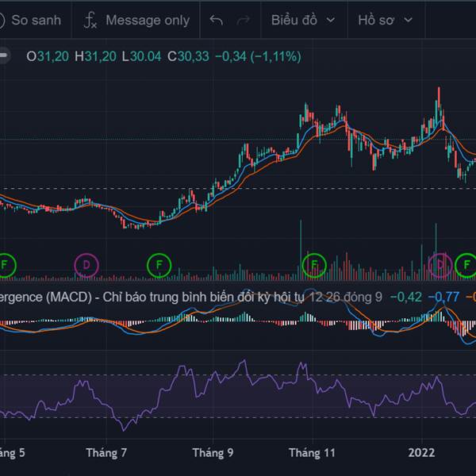Click the Tháng 9 time axis label

tap(213, 453)
